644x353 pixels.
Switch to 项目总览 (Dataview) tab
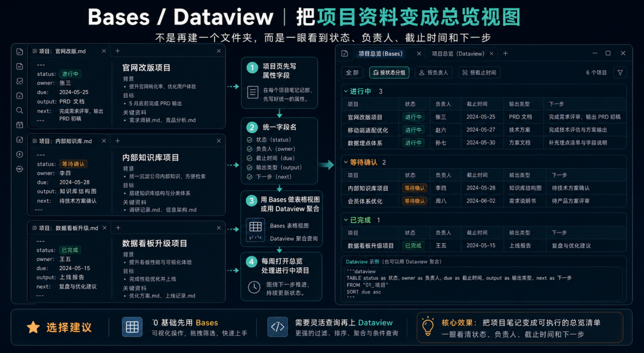point(458,54)
